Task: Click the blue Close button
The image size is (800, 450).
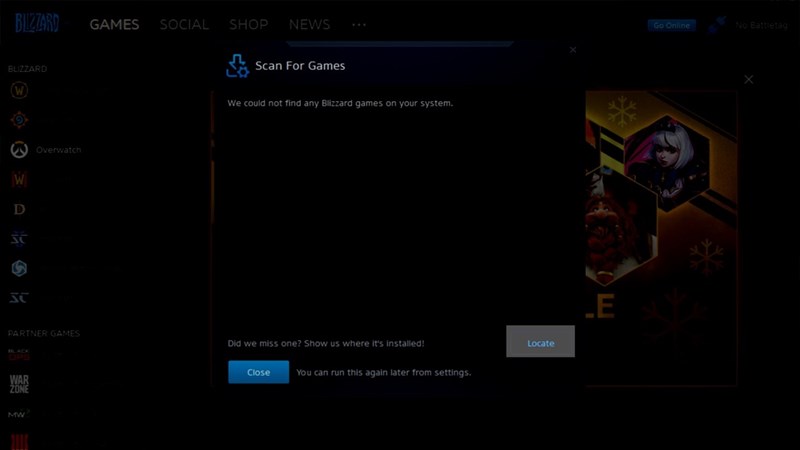Action: pos(258,372)
